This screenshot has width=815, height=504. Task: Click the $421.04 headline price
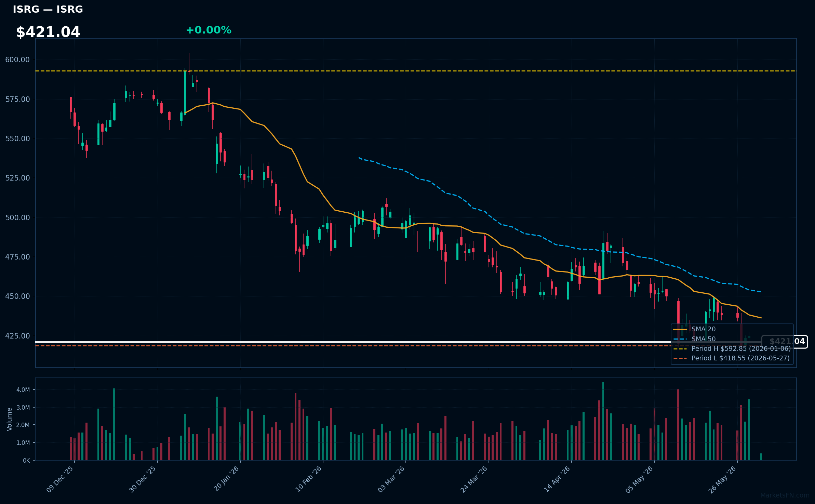[48, 32]
